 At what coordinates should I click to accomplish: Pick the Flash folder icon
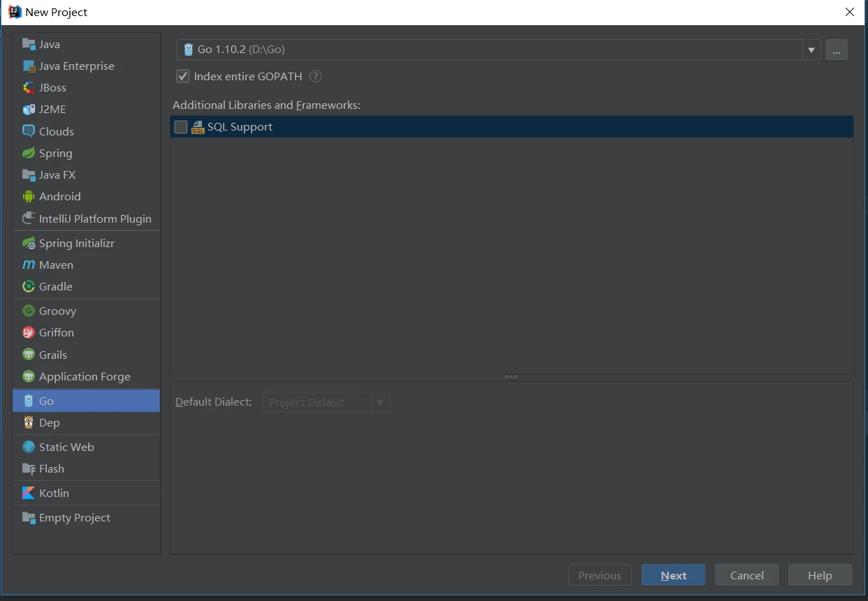click(x=29, y=468)
